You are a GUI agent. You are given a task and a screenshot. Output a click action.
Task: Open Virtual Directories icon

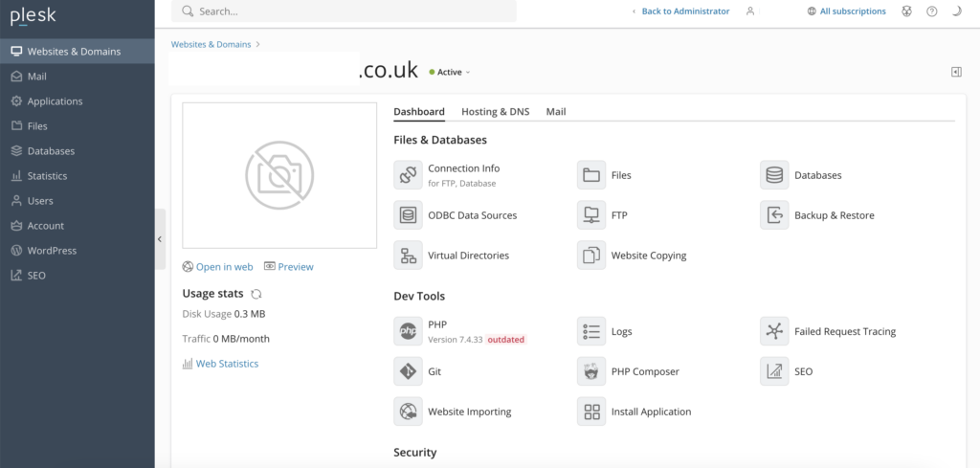408,255
